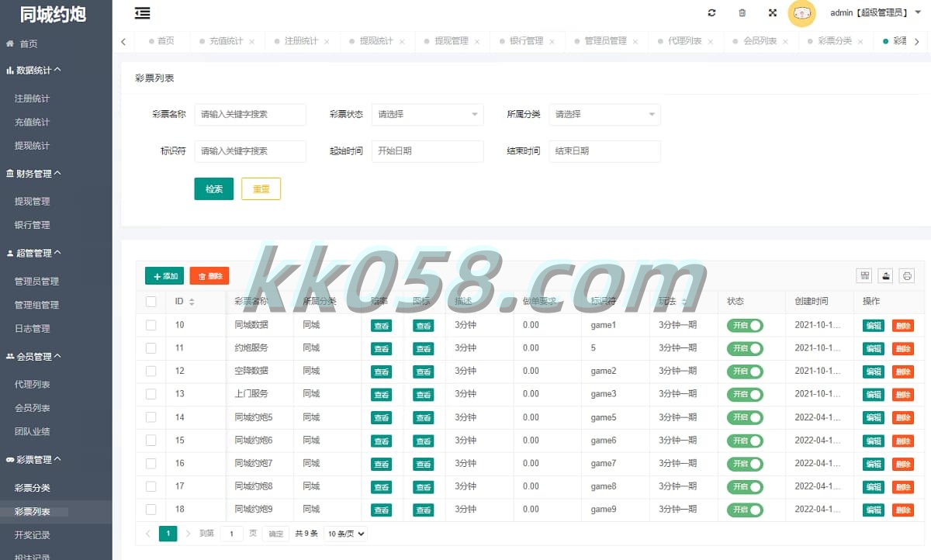
Task: Click the trash clear-cache icon in header
Action: point(742,13)
